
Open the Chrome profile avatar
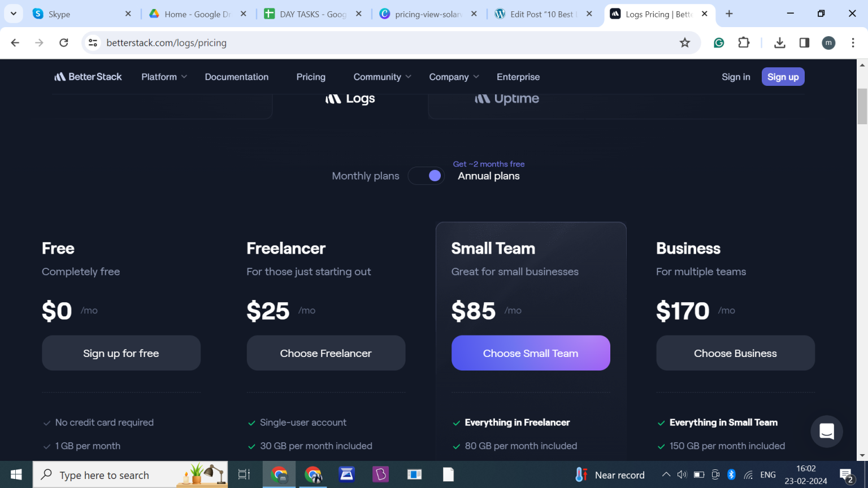828,42
